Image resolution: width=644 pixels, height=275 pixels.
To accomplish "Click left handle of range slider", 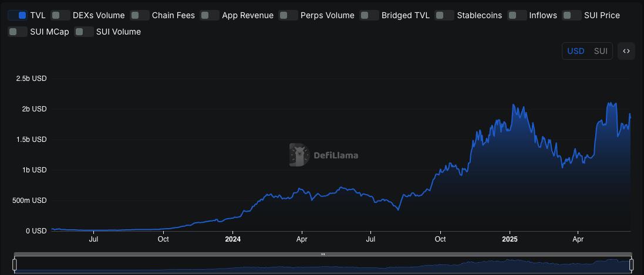I will (14, 264).
